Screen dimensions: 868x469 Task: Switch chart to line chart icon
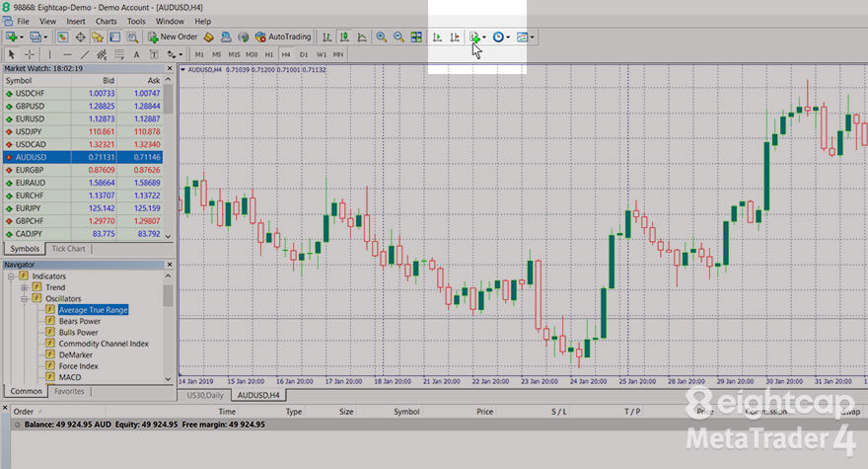click(x=362, y=38)
